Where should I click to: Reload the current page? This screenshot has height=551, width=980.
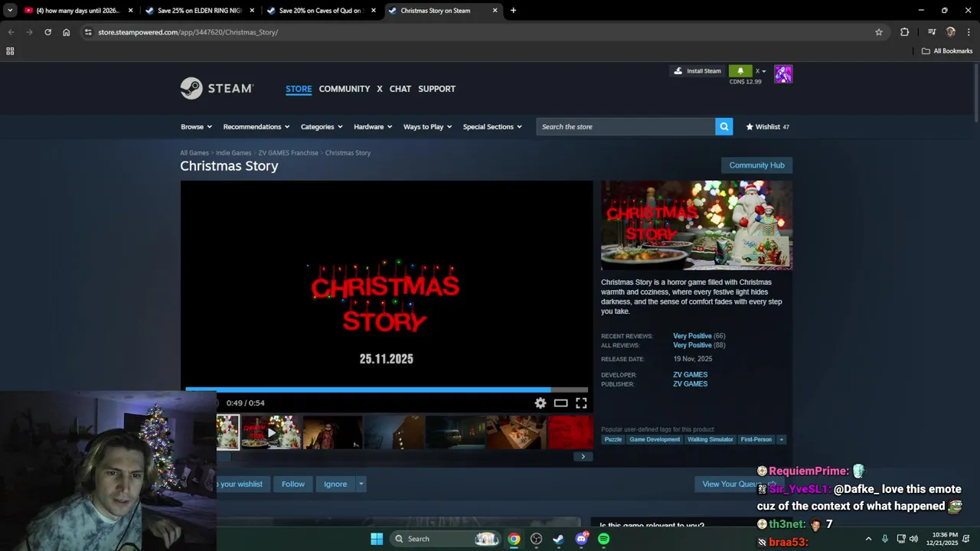(47, 32)
